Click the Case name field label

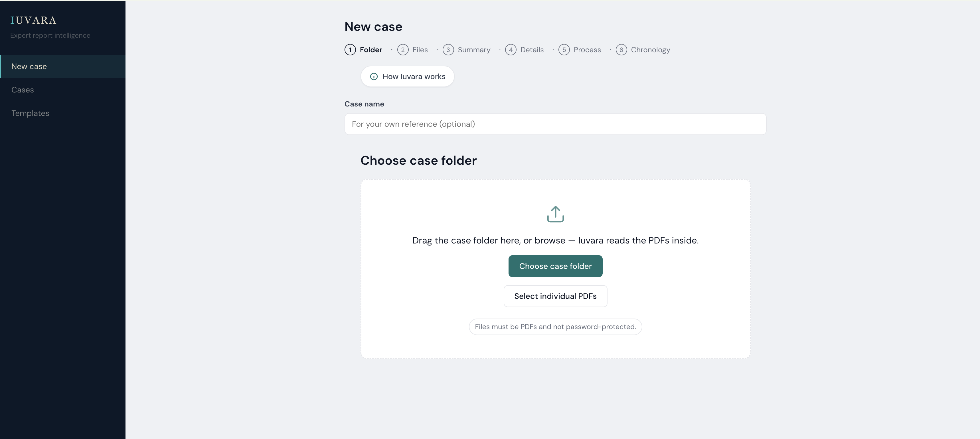[364, 104]
